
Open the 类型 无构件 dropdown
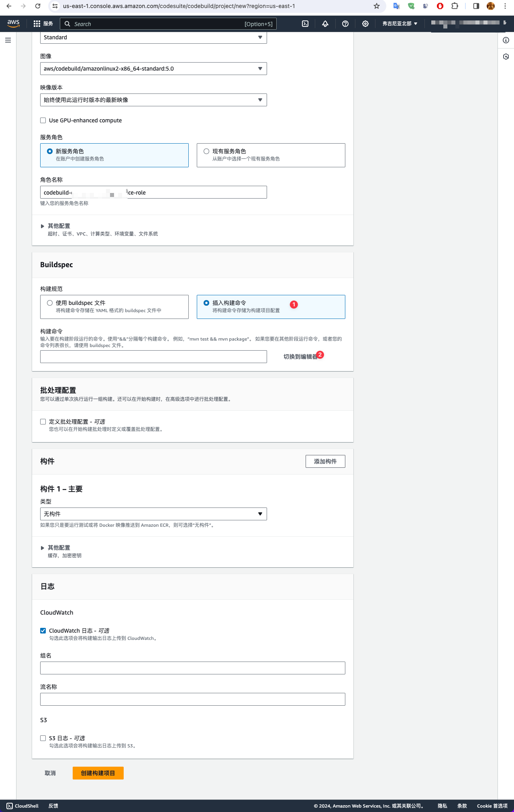tap(153, 514)
